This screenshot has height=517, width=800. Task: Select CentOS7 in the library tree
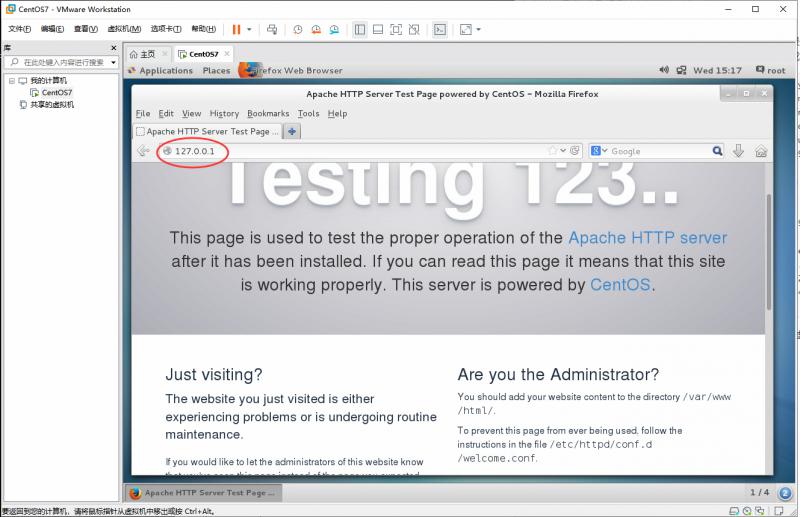[57, 92]
